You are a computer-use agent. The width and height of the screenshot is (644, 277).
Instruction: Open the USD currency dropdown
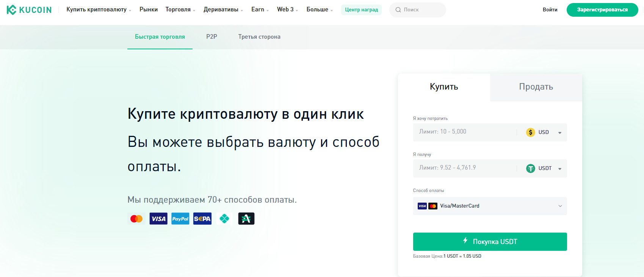point(544,132)
